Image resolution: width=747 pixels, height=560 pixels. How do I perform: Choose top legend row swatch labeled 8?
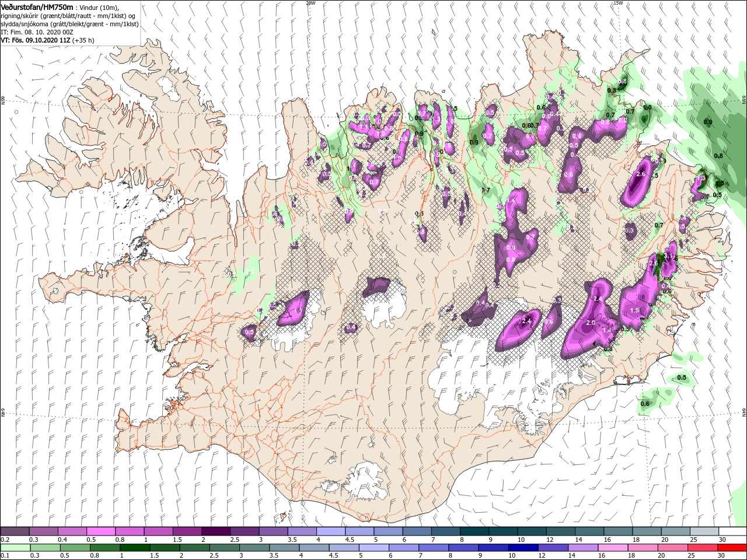tap(474, 531)
